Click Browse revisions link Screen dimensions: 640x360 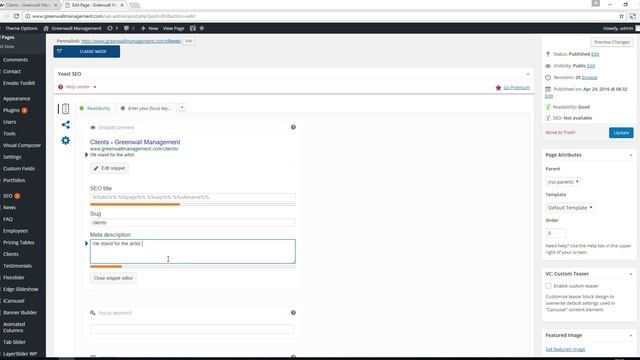[x=589, y=77]
